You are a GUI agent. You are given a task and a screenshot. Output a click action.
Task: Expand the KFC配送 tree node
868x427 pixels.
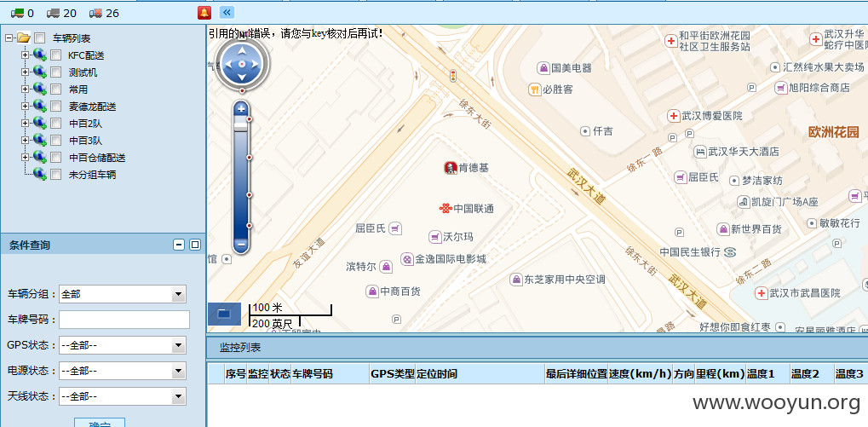tap(25, 55)
